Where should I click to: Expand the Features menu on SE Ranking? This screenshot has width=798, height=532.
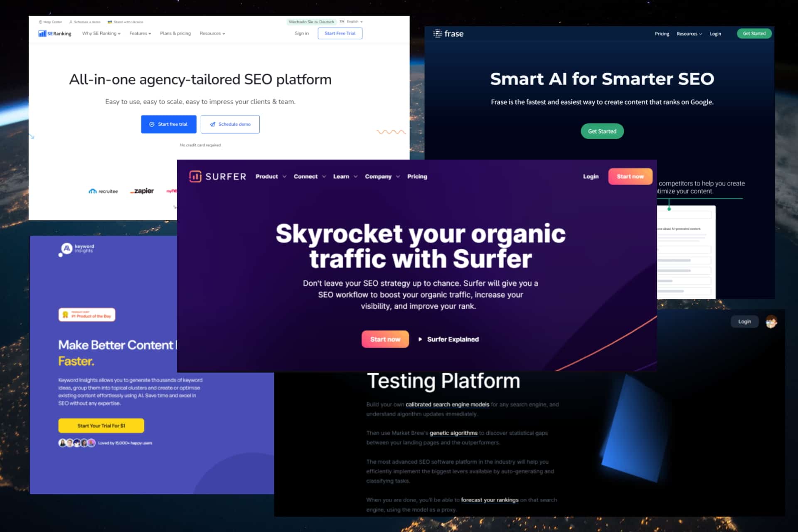(x=140, y=33)
